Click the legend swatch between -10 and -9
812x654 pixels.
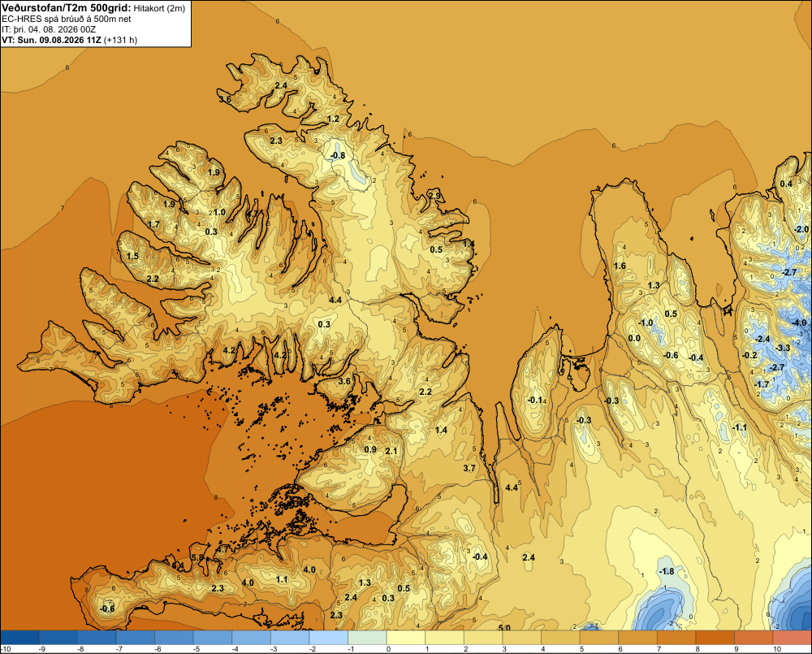[x=19, y=638]
